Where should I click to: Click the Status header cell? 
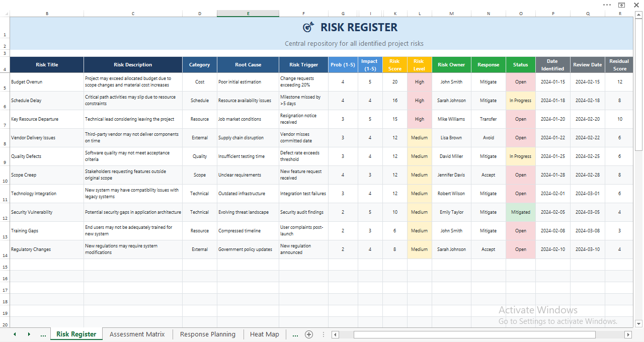[521, 65]
